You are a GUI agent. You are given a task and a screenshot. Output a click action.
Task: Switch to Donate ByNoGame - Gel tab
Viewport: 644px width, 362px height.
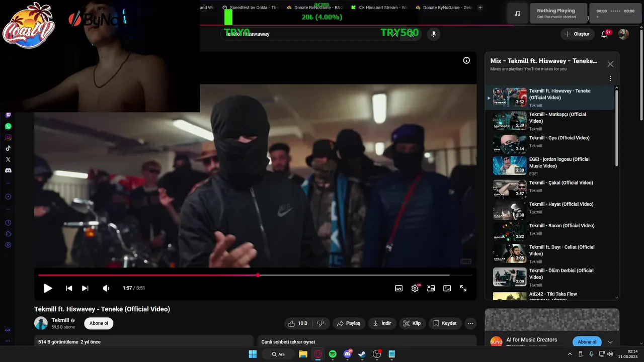(x=444, y=8)
